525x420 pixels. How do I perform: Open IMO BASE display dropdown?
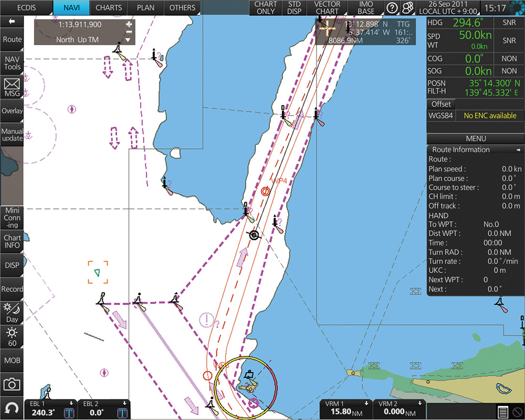tap(366, 8)
